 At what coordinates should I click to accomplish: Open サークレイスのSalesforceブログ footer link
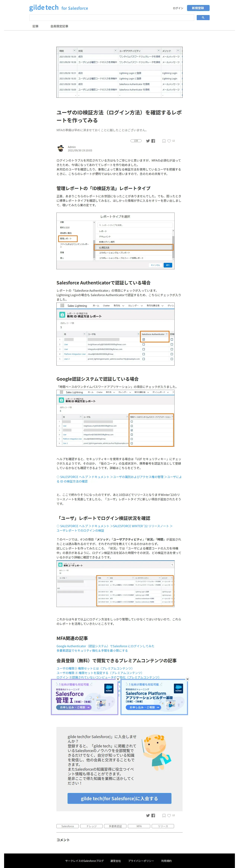pyautogui.click(x=84, y=861)
